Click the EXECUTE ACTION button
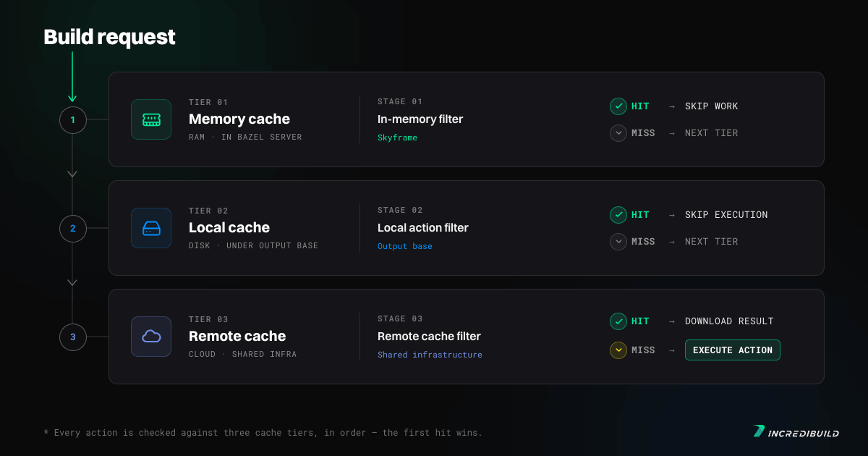Viewport: 868px width, 456px height. coord(733,350)
